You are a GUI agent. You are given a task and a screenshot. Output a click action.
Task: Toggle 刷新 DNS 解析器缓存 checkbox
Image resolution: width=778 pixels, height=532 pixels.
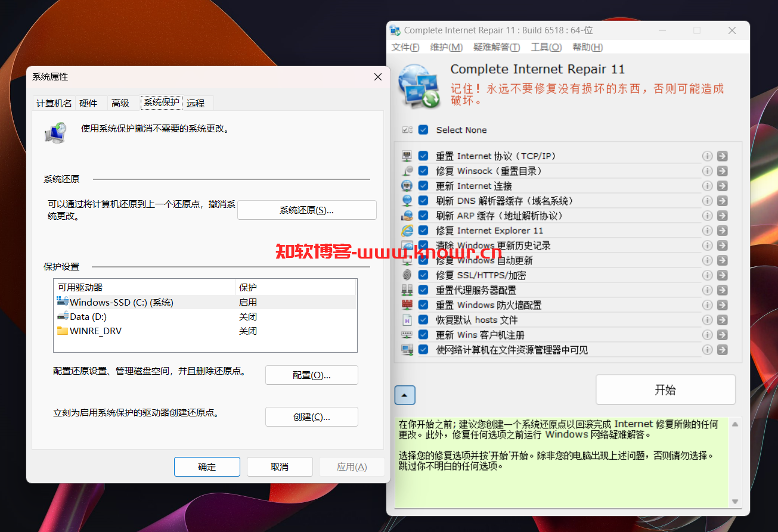[x=423, y=201]
